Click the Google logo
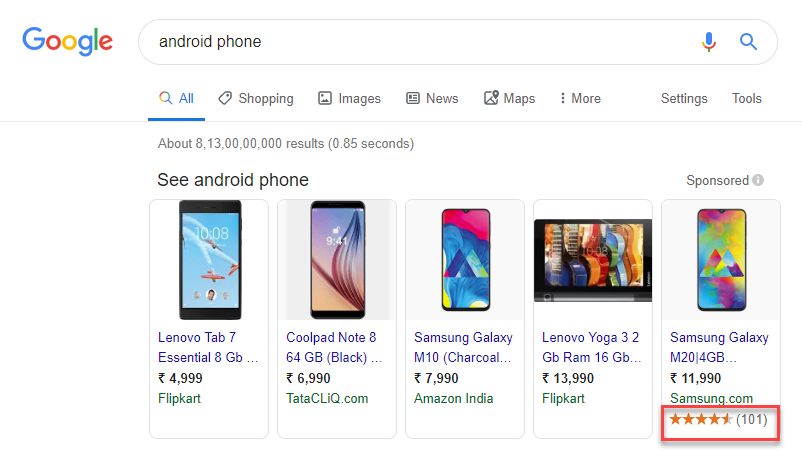802x460 pixels. coord(68,41)
